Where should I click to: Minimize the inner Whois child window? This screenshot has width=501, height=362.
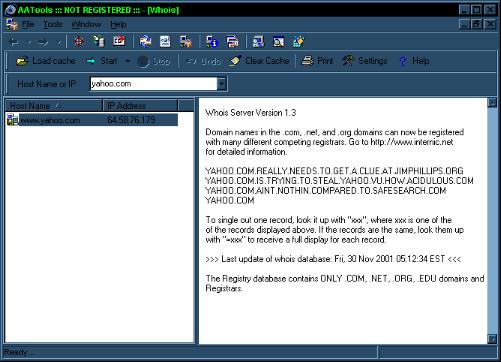464,24
